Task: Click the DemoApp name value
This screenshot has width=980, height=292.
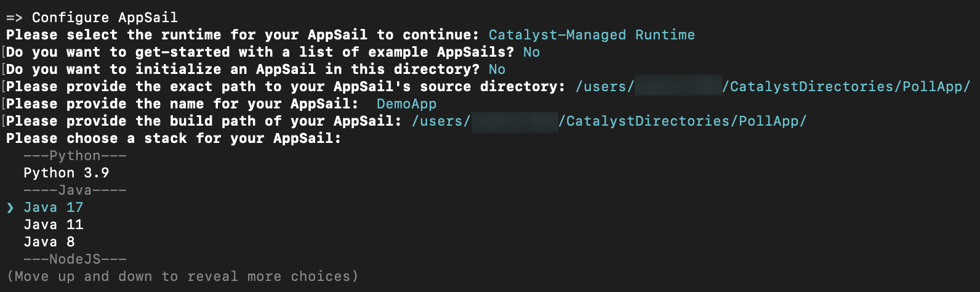Action: click(406, 104)
